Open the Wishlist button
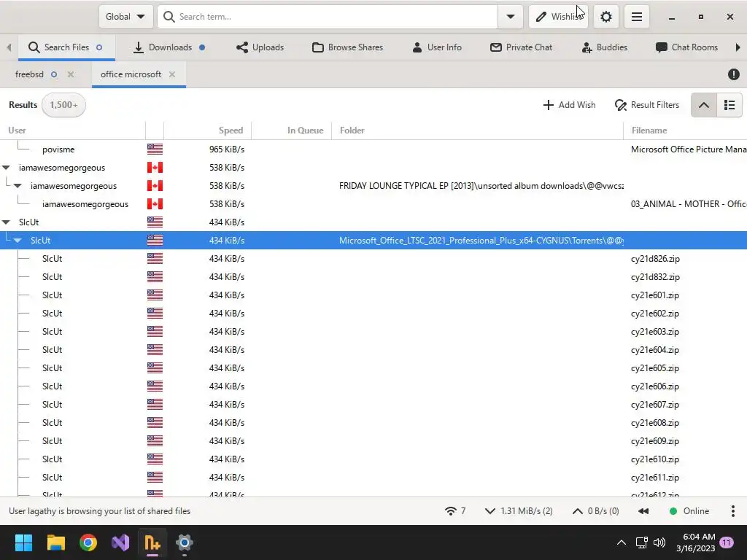 pyautogui.click(x=558, y=17)
